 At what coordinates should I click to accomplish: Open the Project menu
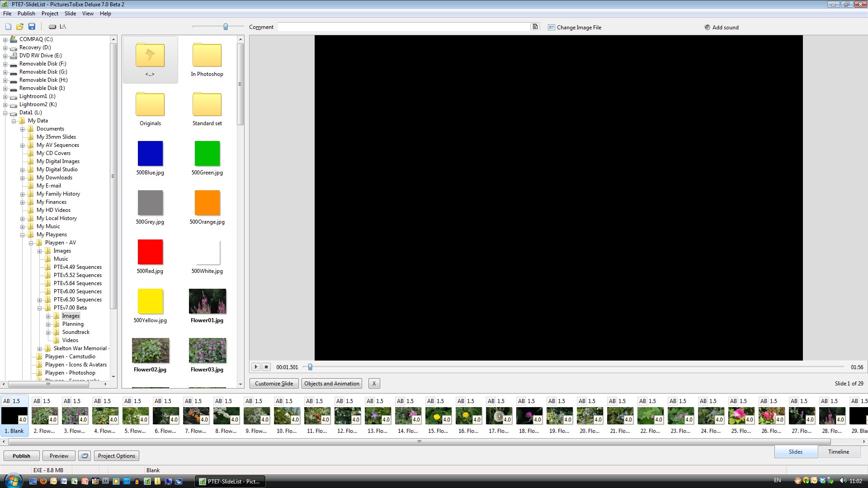[x=50, y=14]
